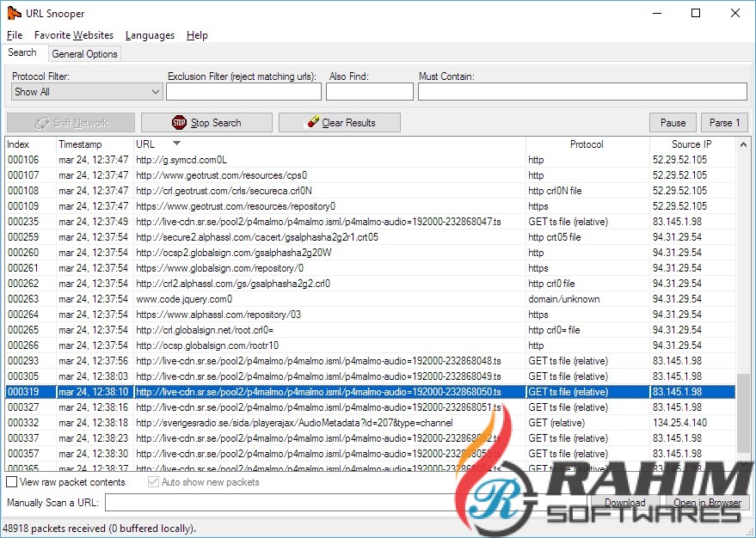Select the www.code.jquery.com0 URL row
Viewport: 756px width, 538px height.
click(x=184, y=298)
